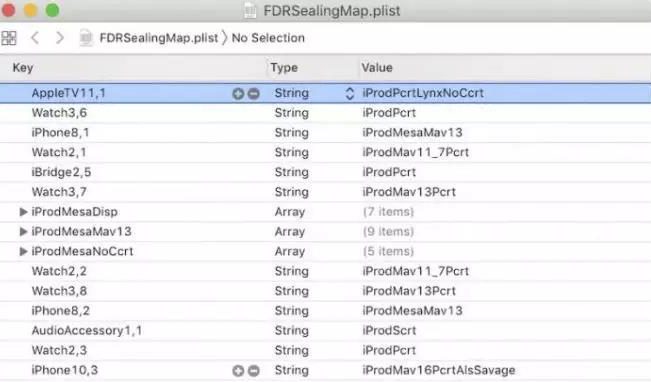This screenshot has width=651, height=382.
Task: Go forward with the right chevron
Action: coord(60,38)
